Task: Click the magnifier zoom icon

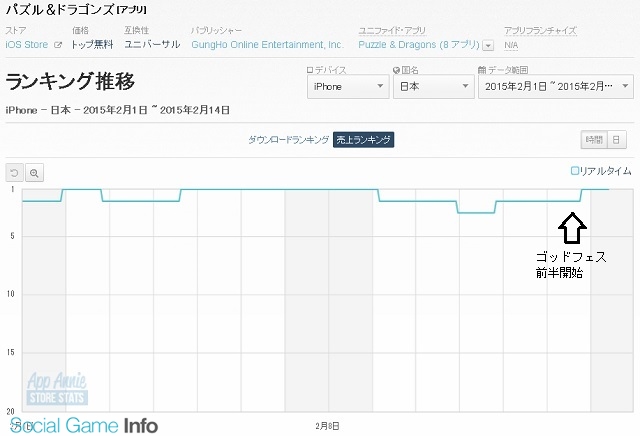Action: [x=34, y=172]
